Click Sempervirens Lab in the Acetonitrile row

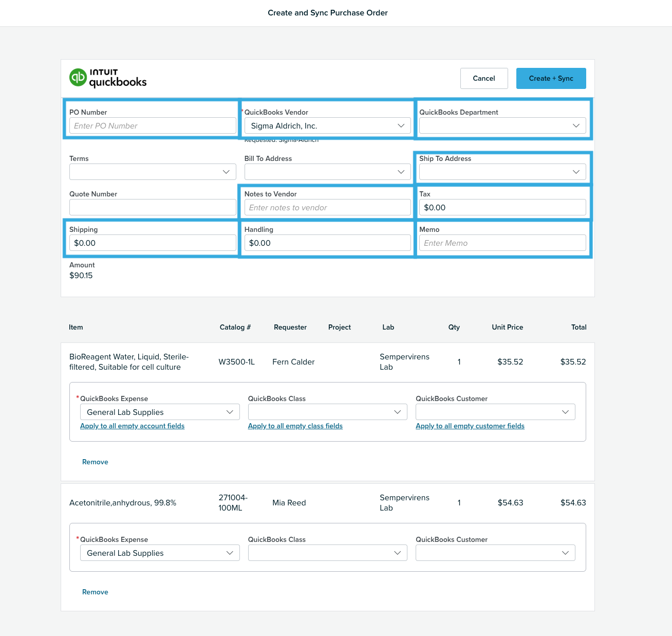[x=404, y=503]
